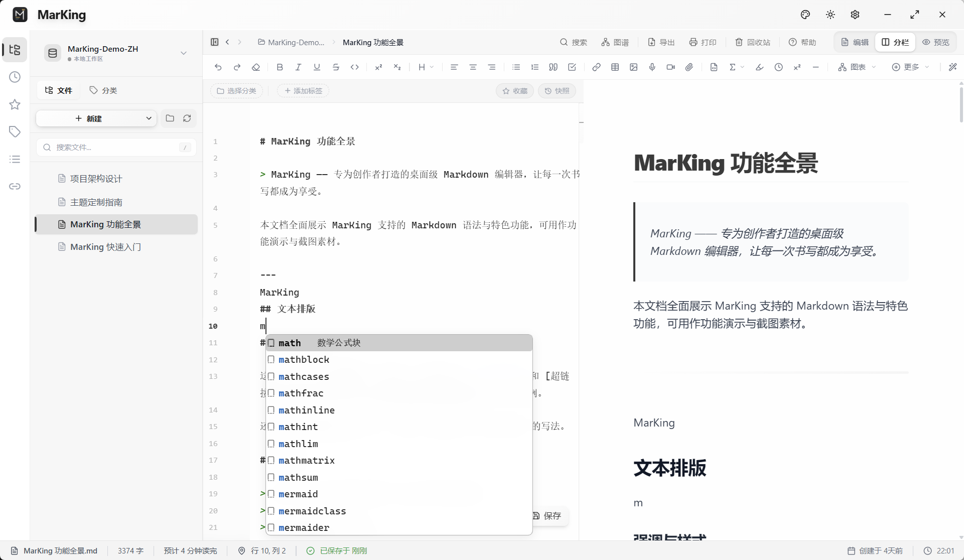Open the H heading level dropdown

pos(426,67)
